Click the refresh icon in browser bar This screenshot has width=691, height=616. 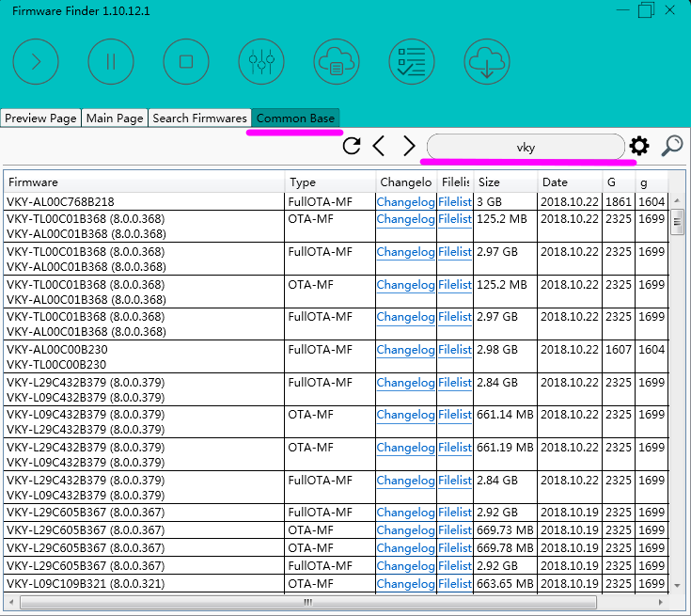352,146
